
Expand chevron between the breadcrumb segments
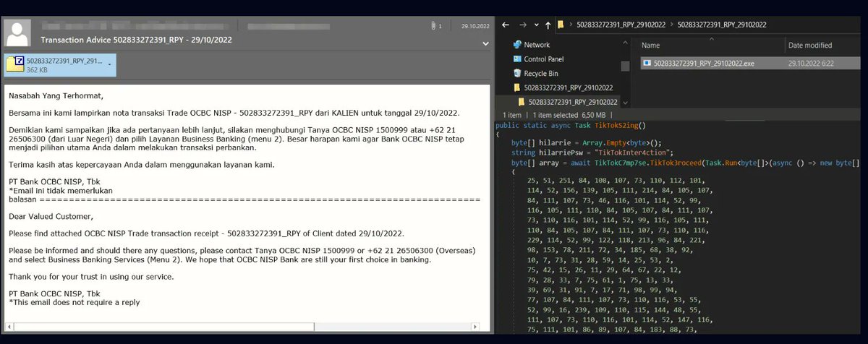pos(671,25)
